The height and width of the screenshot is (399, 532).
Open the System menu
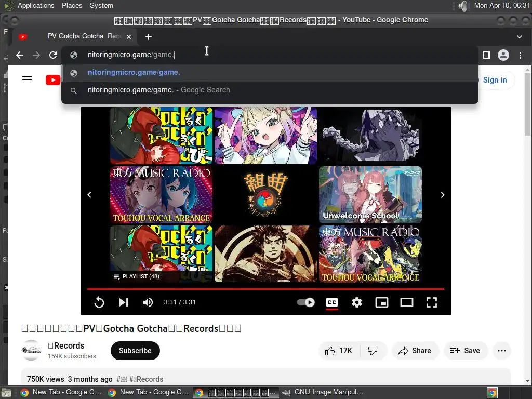[x=101, y=5]
